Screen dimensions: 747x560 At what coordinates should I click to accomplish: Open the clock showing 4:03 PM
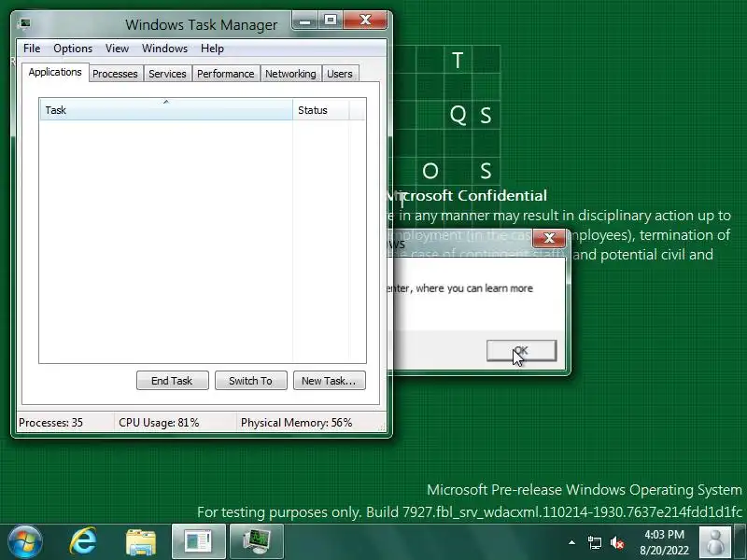(664, 542)
